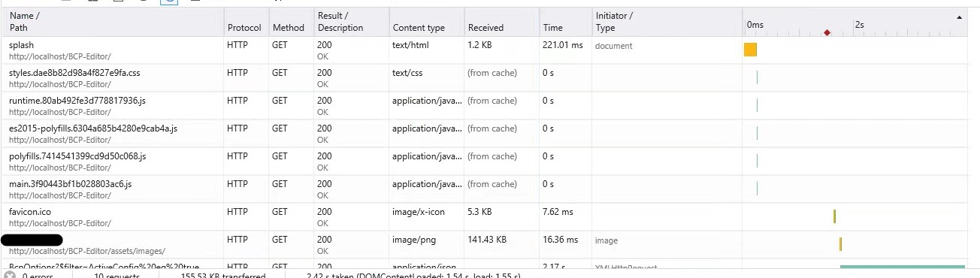Screen dimensions: 980x278
Task: Click the red diamond marker on timeline ruler
Action: 827,33
